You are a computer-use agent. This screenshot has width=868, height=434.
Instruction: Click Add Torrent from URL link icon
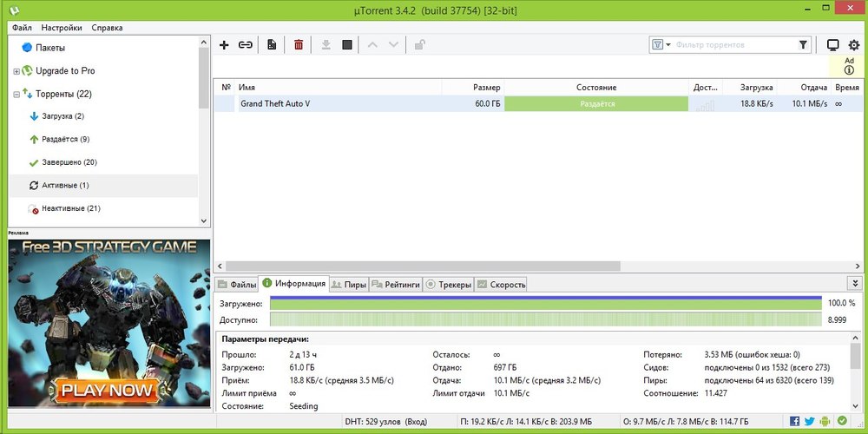click(246, 45)
